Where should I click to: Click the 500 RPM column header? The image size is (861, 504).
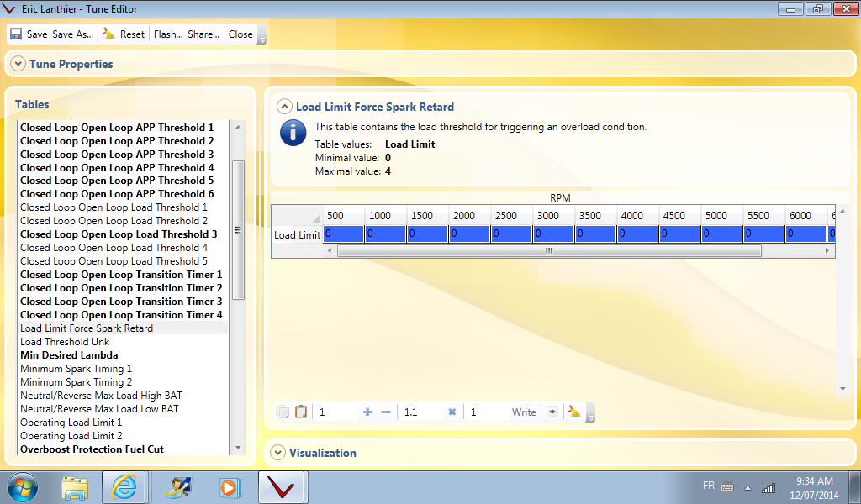tap(344, 216)
